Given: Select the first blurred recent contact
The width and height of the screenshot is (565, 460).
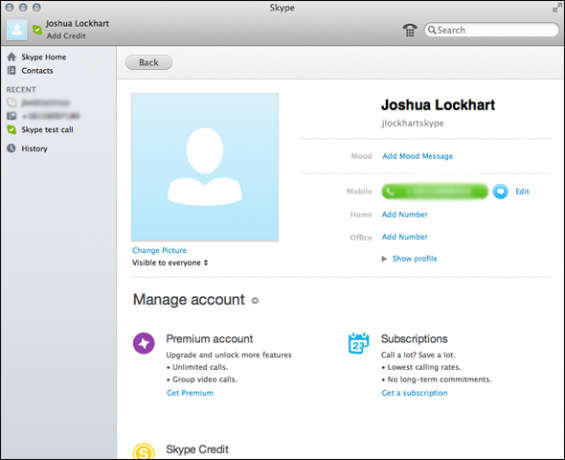Looking at the screenshot, I should 45,103.
